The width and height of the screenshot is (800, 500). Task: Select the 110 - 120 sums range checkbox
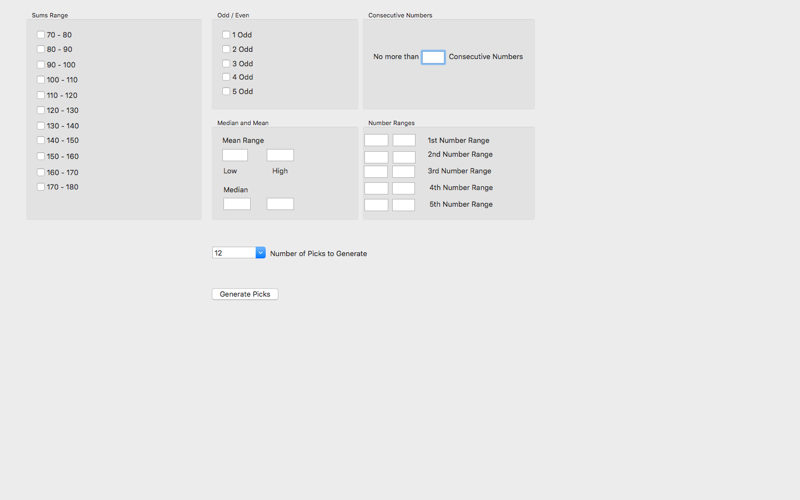tap(41, 95)
